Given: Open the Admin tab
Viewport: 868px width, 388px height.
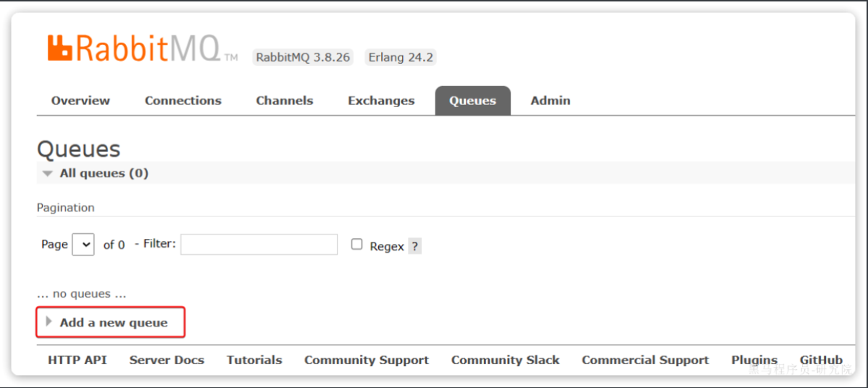Looking at the screenshot, I should [x=550, y=101].
